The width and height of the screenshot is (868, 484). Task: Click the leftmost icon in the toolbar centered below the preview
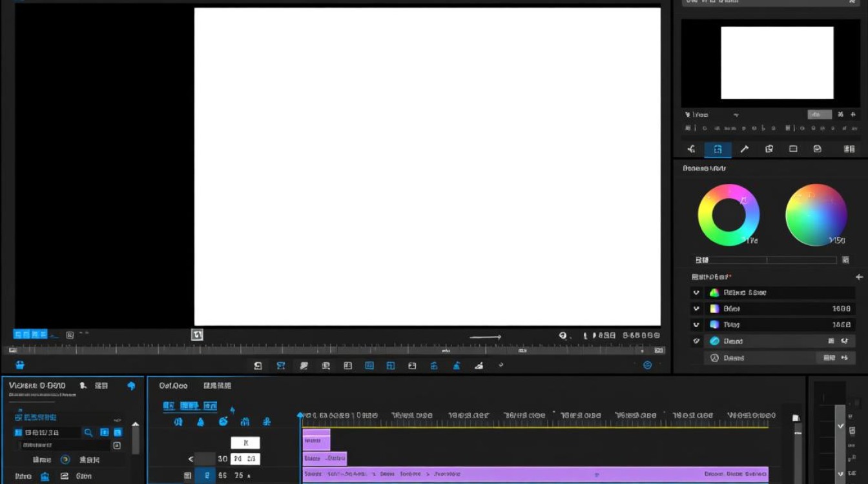tap(258, 365)
